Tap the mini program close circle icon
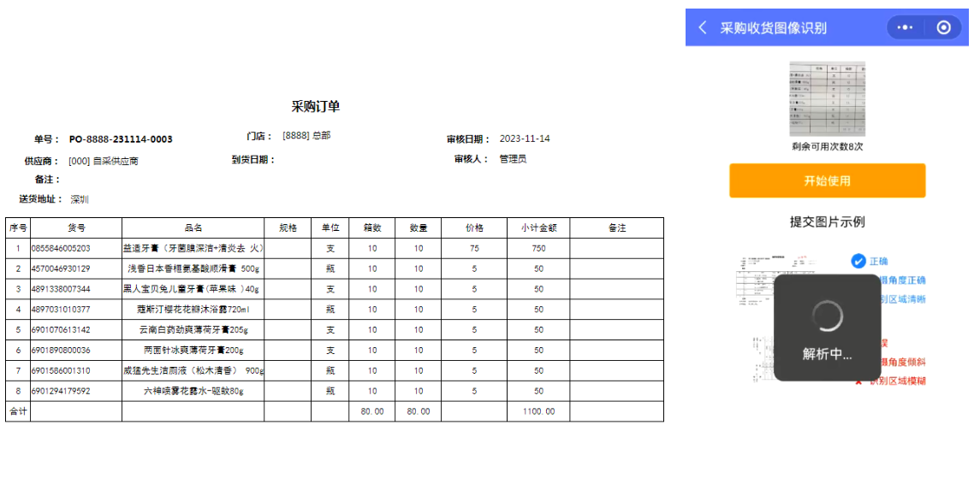The height and width of the screenshot is (496, 980). (944, 27)
